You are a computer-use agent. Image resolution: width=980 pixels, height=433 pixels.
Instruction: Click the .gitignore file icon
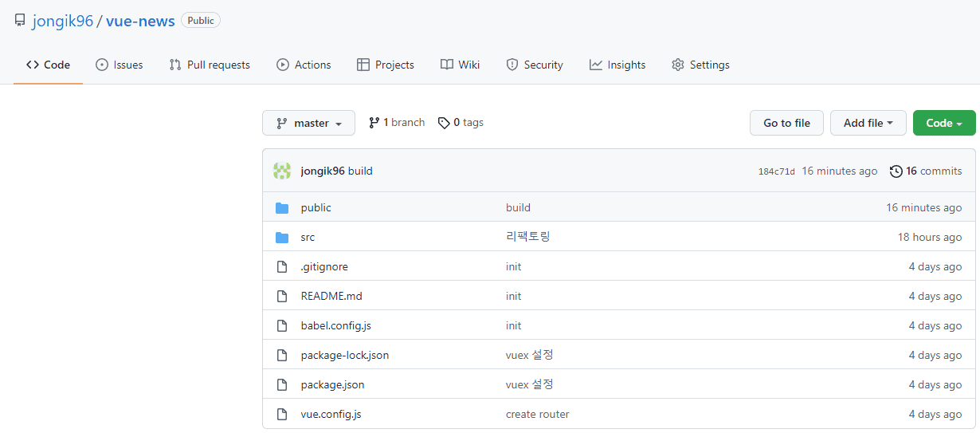282,267
